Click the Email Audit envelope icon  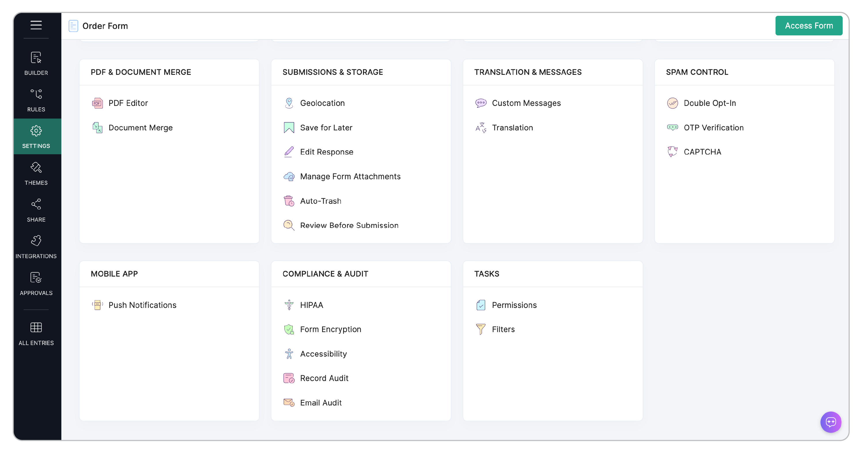[289, 403]
